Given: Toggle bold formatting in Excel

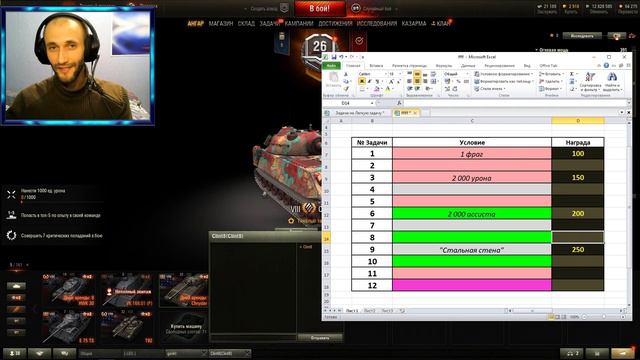Looking at the screenshot, I should [362, 82].
